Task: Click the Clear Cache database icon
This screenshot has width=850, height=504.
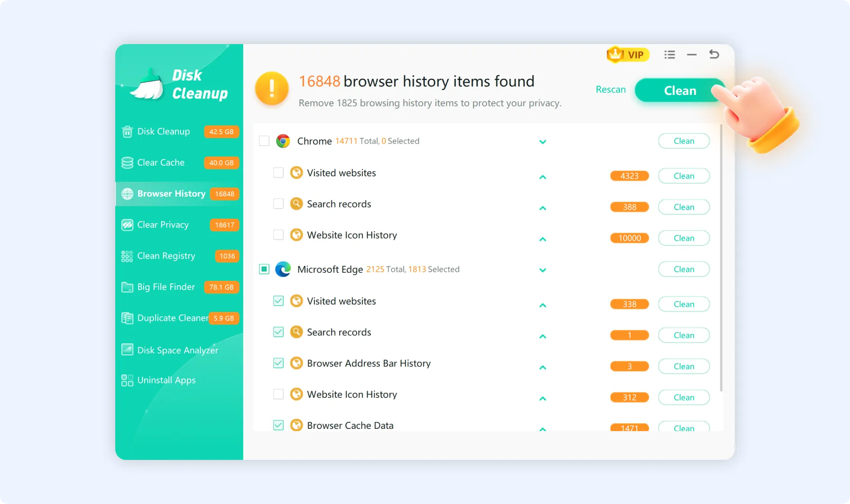Action: coord(127,162)
